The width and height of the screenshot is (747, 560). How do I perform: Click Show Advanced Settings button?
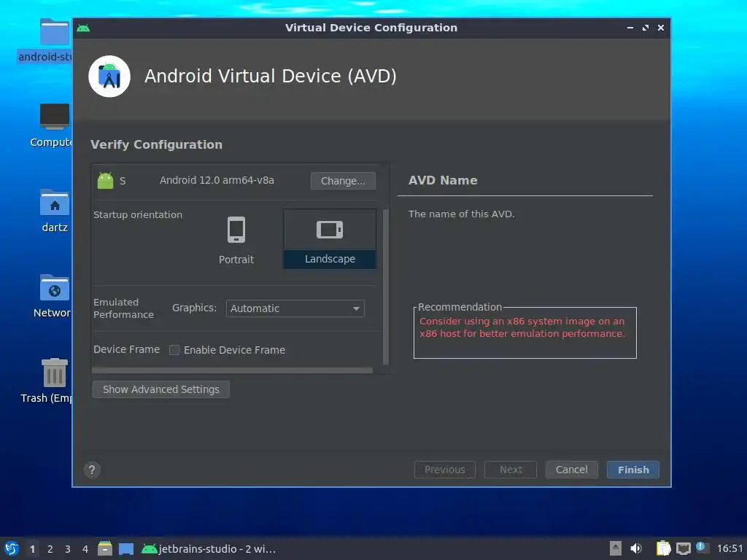click(161, 389)
